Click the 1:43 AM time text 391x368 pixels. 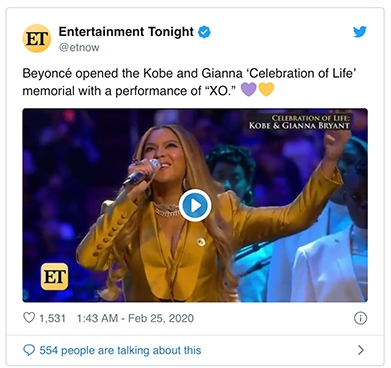click(97, 318)
